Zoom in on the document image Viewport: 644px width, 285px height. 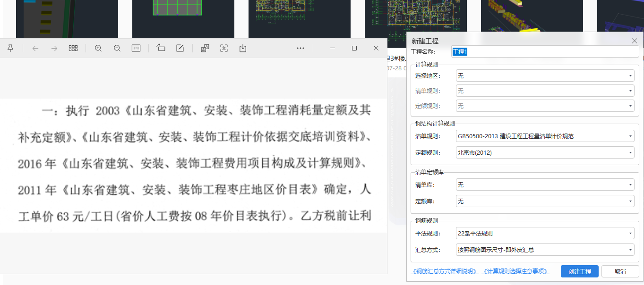tap(98, 48)
